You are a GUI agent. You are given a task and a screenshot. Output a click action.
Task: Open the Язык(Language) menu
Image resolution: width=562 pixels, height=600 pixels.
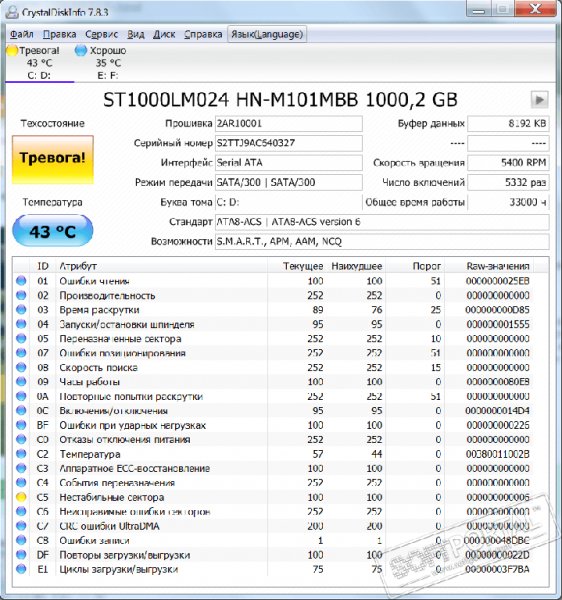coord(267,34)
